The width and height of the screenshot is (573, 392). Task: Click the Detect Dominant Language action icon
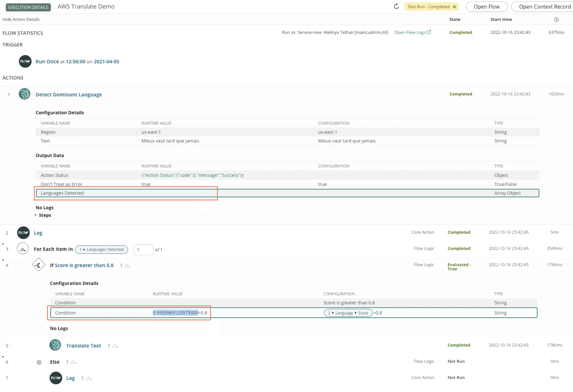click(25, 94)
